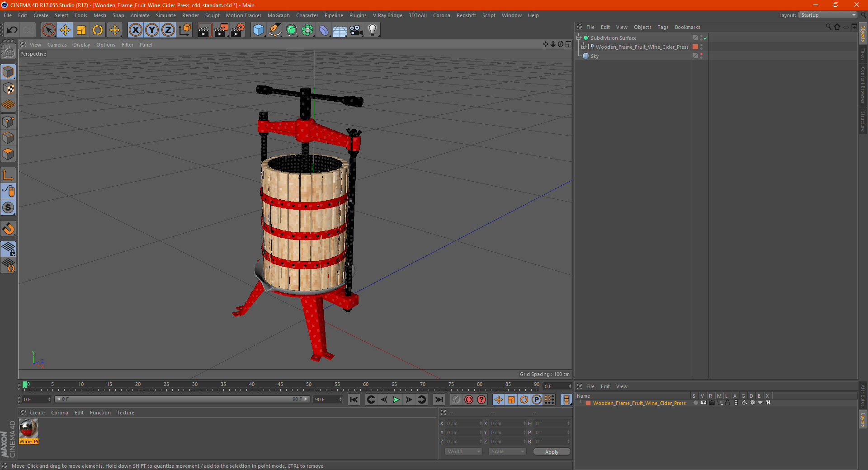Open the Array modeling objects

coord(307,30)
